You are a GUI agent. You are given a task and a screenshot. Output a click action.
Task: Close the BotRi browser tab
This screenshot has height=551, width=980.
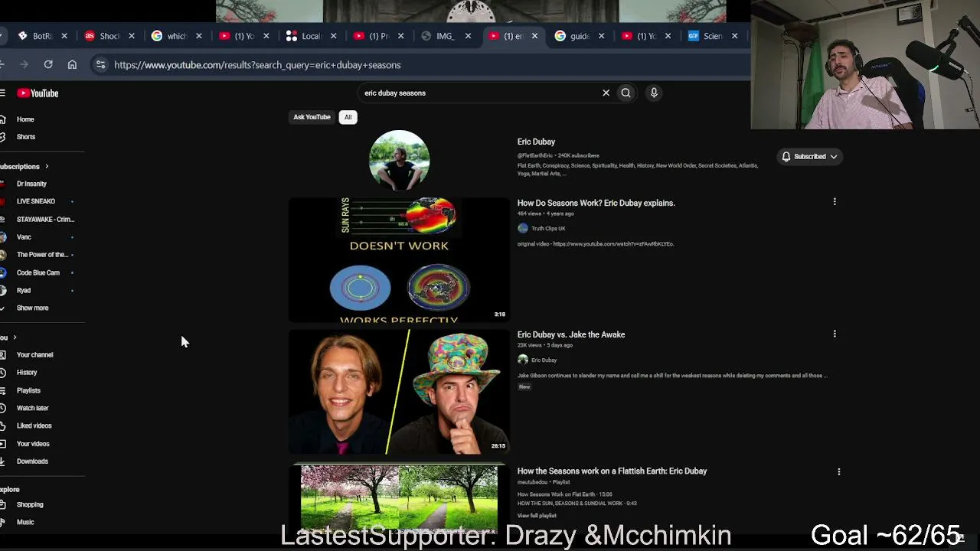tap(64, 36)
